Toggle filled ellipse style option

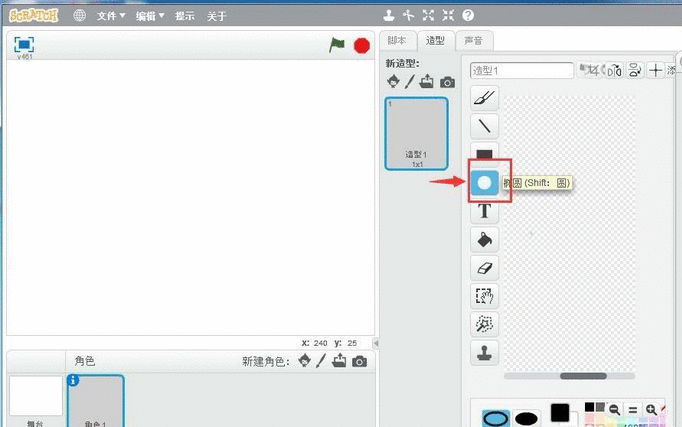tap(527, 417)
